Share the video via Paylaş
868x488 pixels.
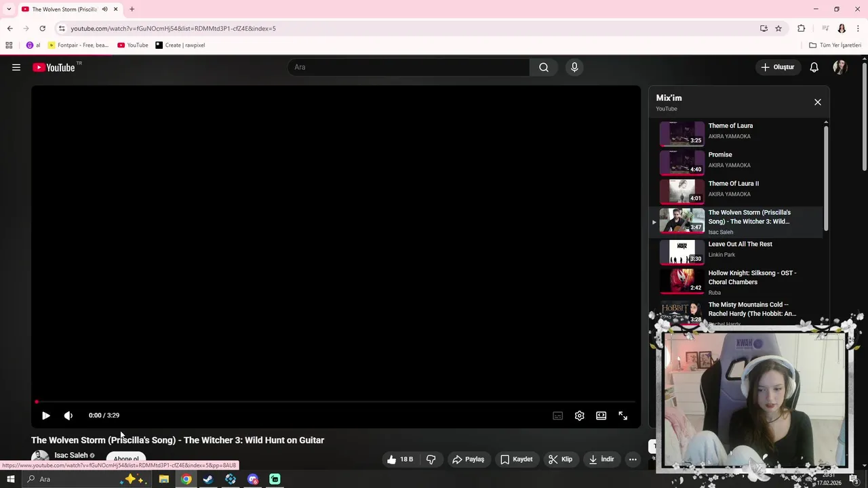click(x=468, y=460)
